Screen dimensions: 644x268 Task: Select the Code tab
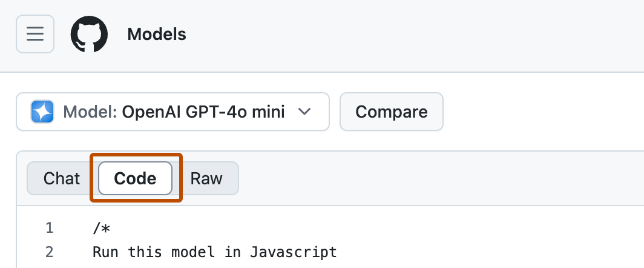[x=136, y=178]
